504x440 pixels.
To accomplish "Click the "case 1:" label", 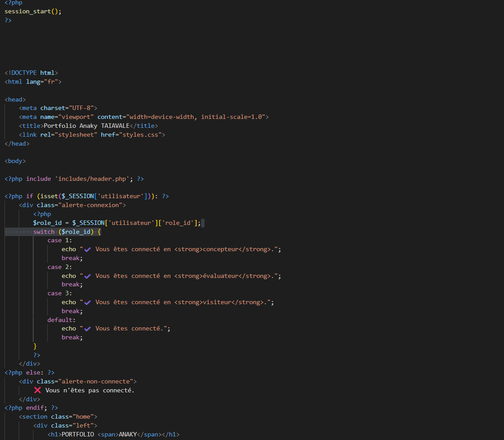I will pos(60,240).
